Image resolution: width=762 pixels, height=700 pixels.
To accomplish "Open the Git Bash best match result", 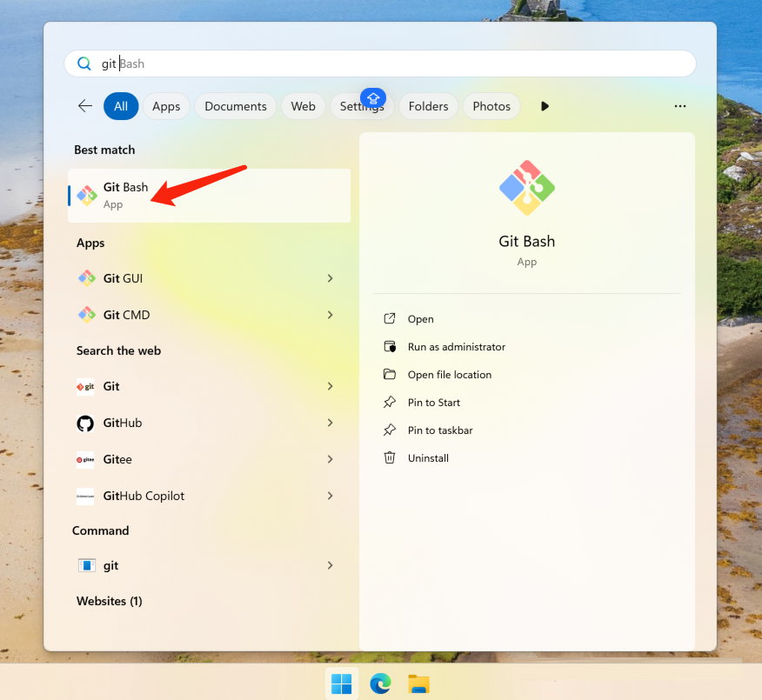I will pyautogui.click(x=209, y=196).
